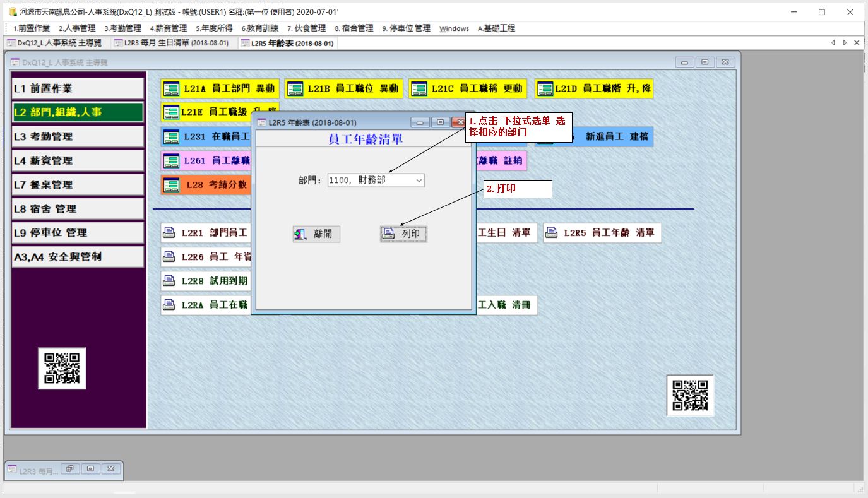Click form icon on L21A 員工部門 異動

[x=171, y=89]
